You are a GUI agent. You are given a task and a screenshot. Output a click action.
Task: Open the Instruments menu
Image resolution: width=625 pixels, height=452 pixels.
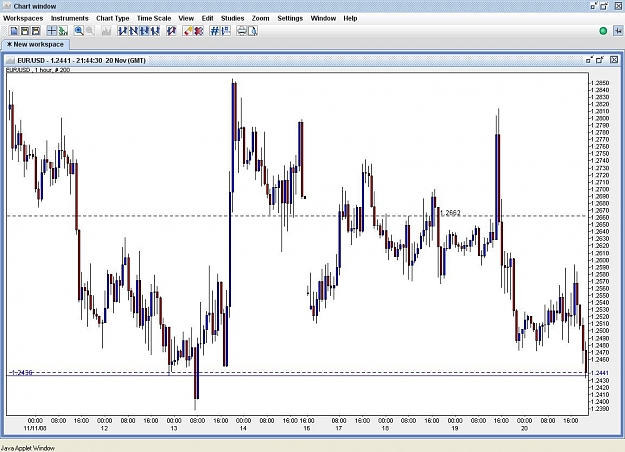click(x=69, y=18)
